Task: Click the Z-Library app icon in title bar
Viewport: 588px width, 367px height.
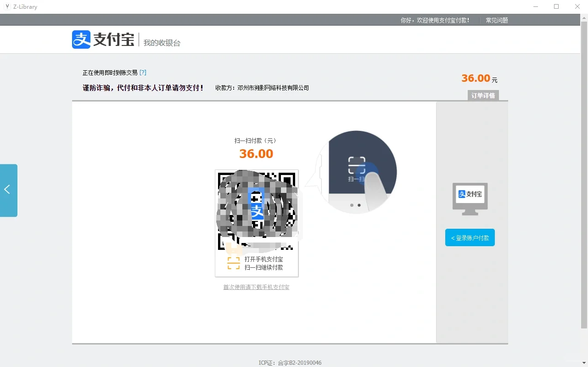Action: (x=7, y=6)
